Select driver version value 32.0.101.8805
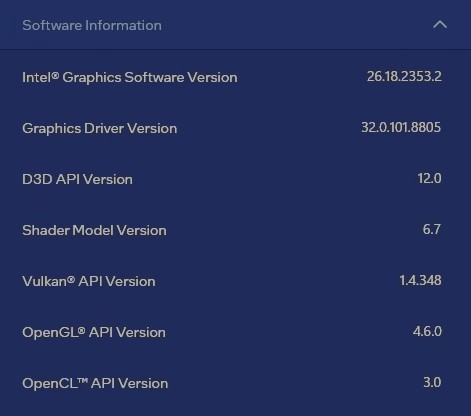 pyautogui.click(x=401, y=127)
